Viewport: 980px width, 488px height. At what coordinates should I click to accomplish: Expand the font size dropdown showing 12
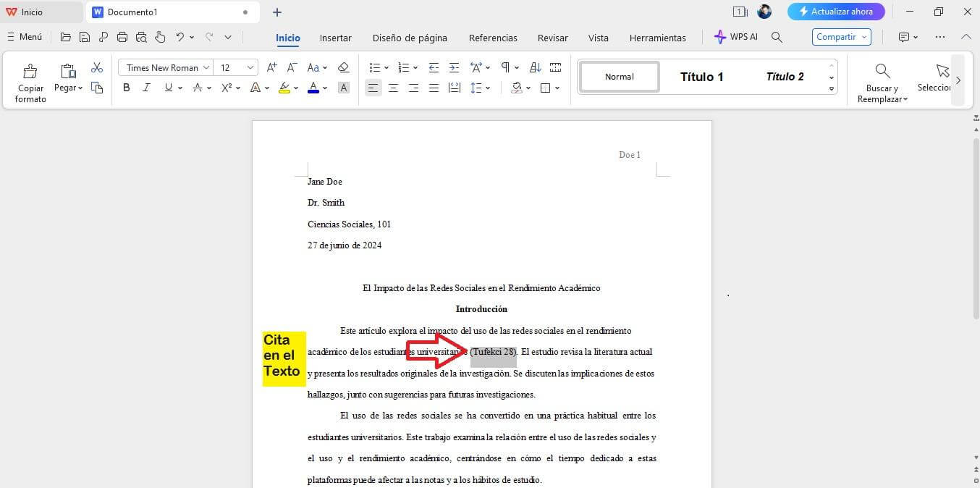coord(250,67)
